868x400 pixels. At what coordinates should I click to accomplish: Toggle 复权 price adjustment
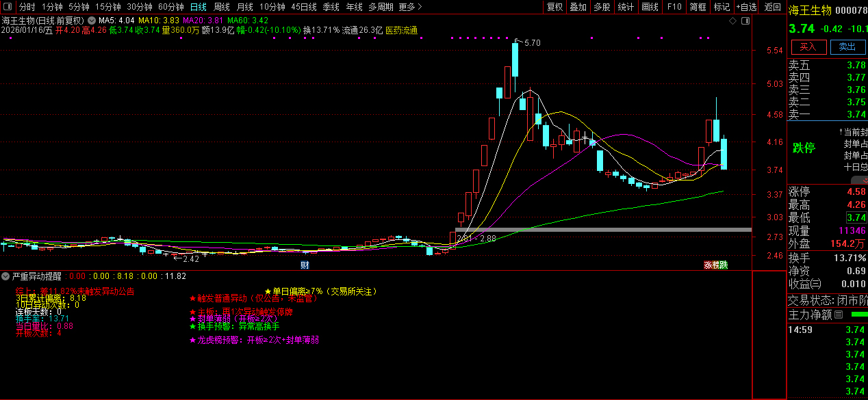[554, 7]
